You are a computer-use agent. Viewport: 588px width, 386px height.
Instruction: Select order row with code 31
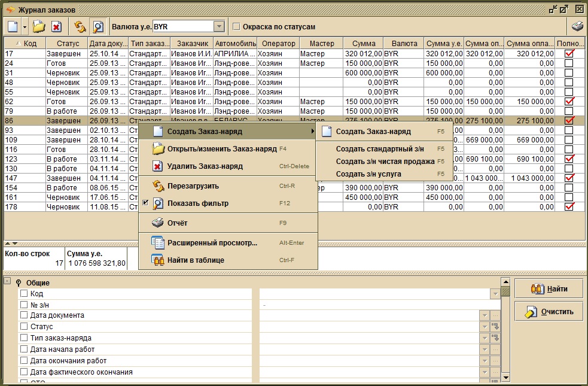[294, 73]
